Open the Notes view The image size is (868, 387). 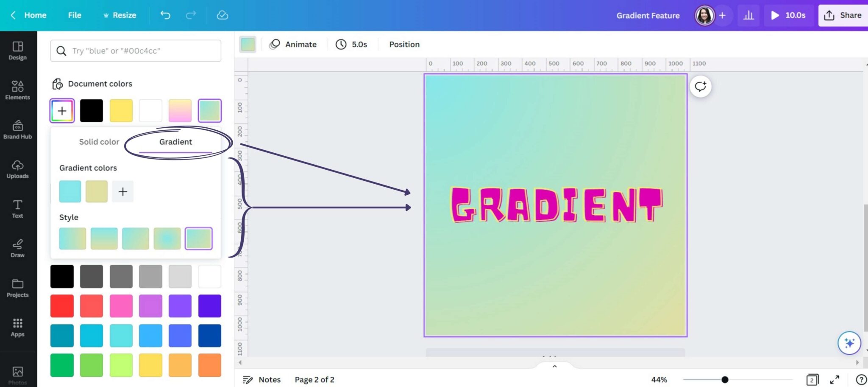(x=261, y=379)
